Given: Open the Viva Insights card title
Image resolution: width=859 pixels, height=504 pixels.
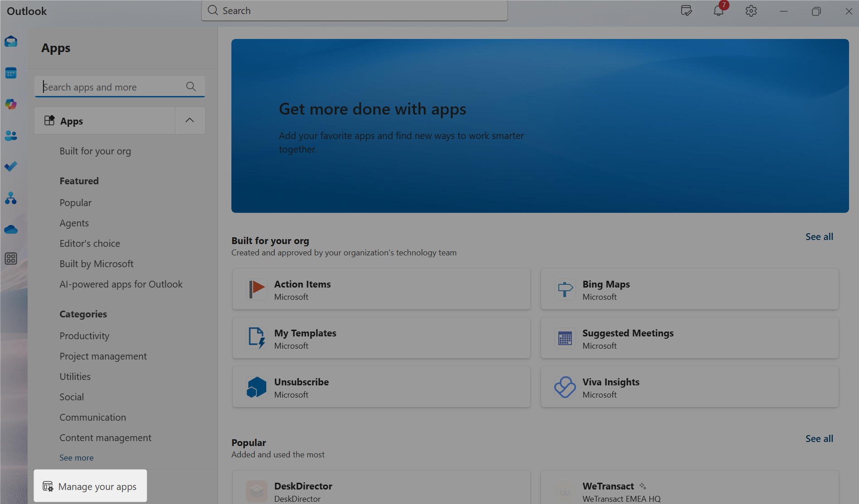Looking at the screenshot, I should 611,382.
